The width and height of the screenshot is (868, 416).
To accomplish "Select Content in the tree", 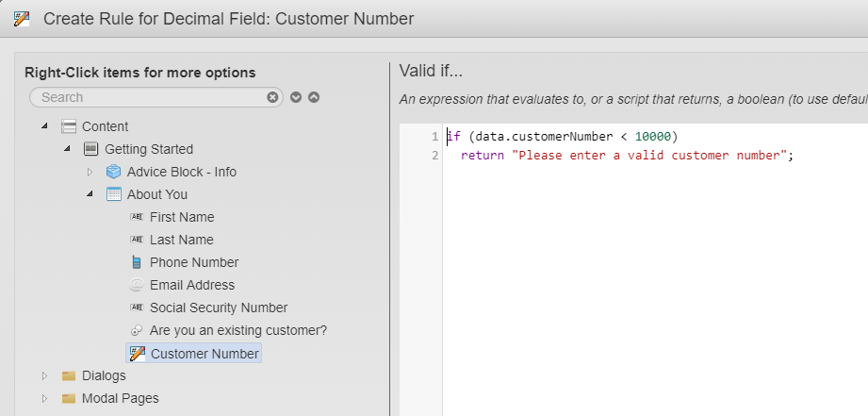I will click(106, 126).
